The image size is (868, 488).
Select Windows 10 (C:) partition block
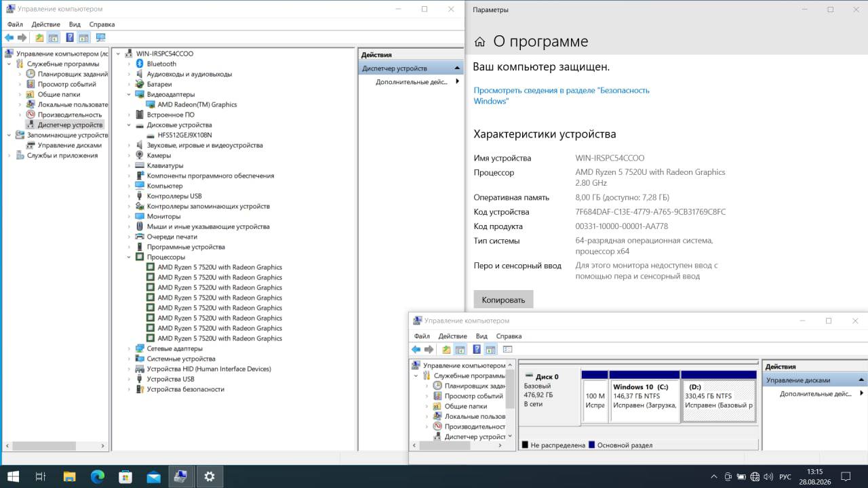tap(644, 396)
